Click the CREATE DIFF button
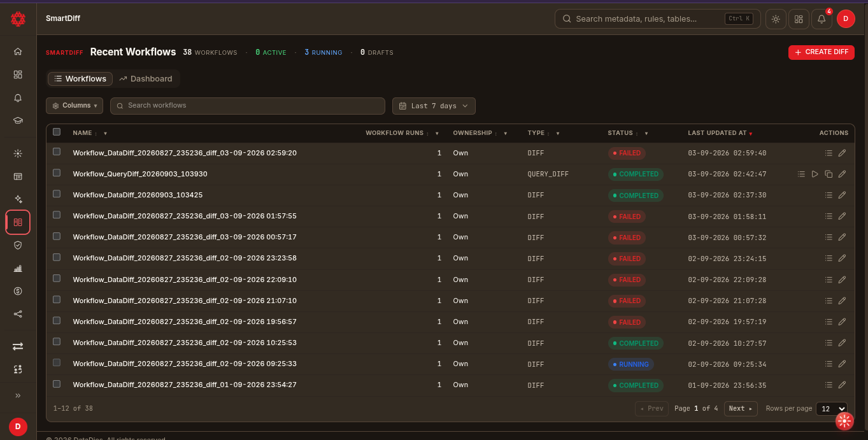Image resolution: width=868 pixels, height=440 pixels. click(822, 52)
